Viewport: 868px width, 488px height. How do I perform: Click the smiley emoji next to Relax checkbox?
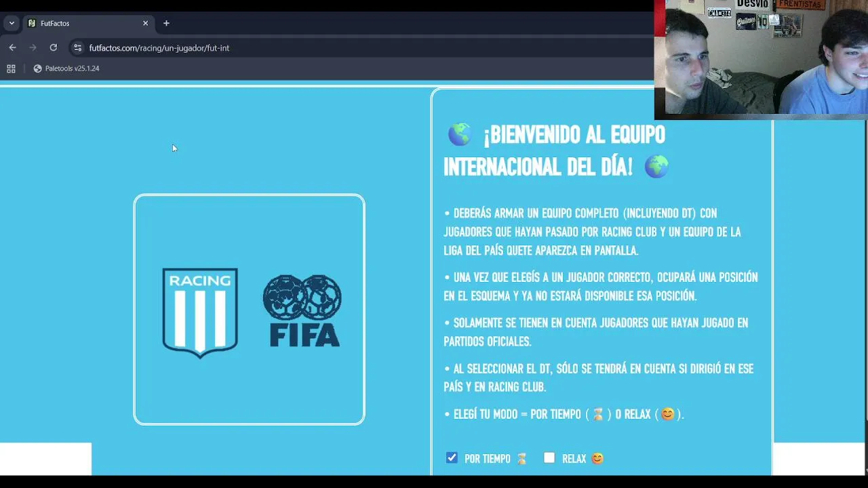point(597,459)
